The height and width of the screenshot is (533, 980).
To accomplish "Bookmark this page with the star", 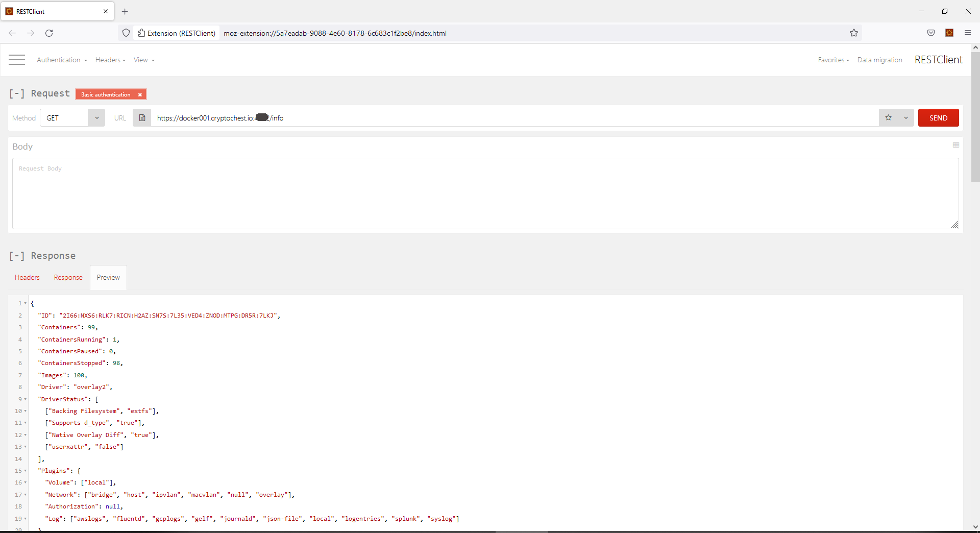I will (854, 33).
